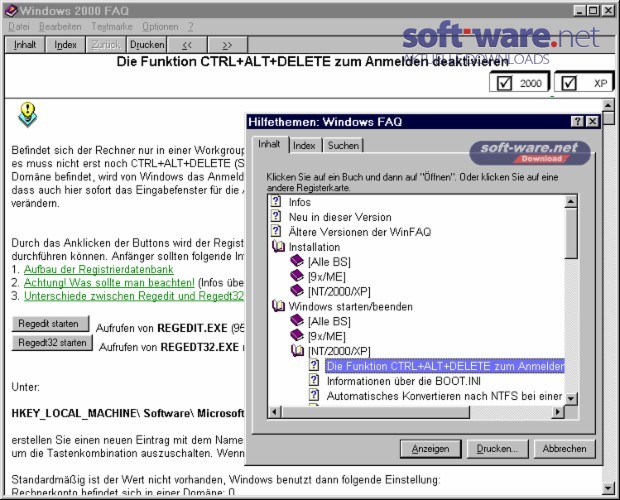Viewport: 620px width, 500px height.
Task: Click the topic icon beside Automatisches Konvertieren nach NTFS
Action: pyautogui.click(x=314, y=395)
